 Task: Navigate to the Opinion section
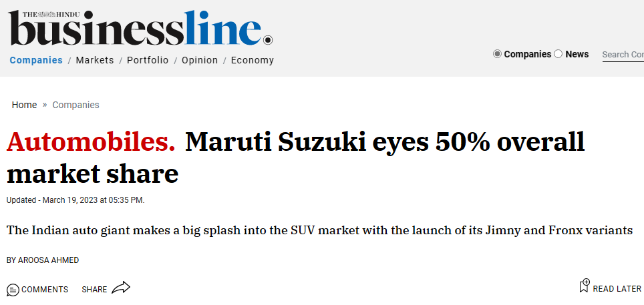[x=200, y=60]
